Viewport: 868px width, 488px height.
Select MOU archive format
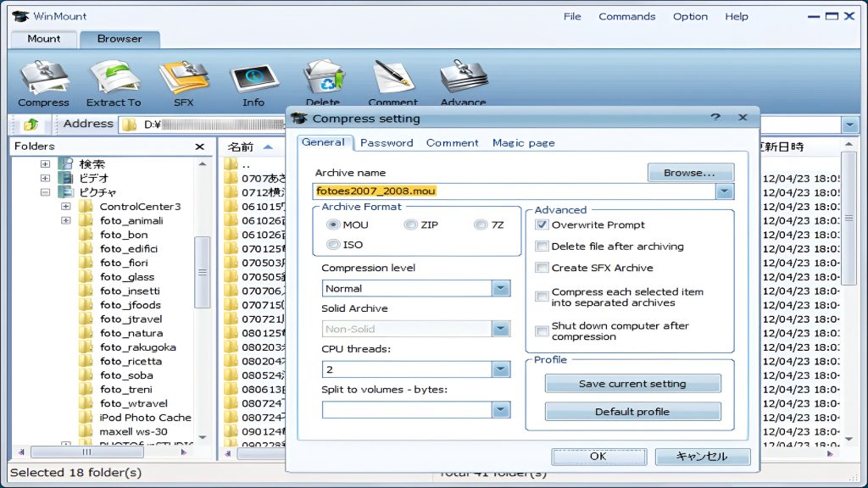(x=332, y=225)
